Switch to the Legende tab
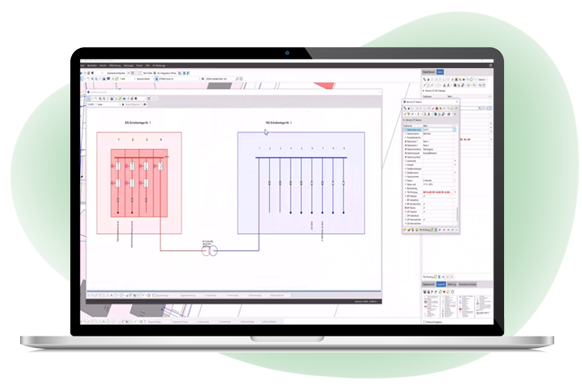Screen dimensions: 582x392 pos(442,284)
